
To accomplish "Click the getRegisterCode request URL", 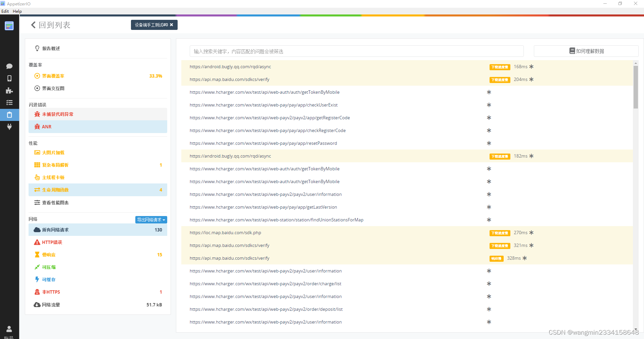I will tap(270, 118).
